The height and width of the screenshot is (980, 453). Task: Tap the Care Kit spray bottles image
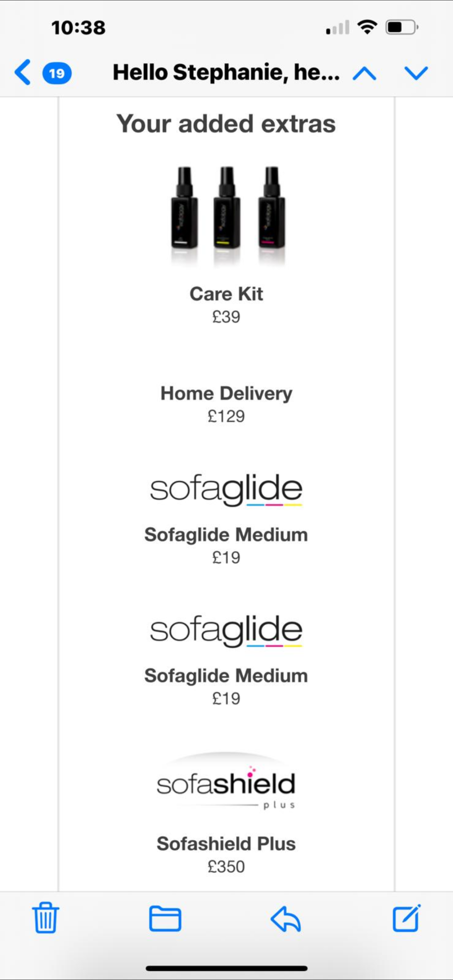coord(227,214)
